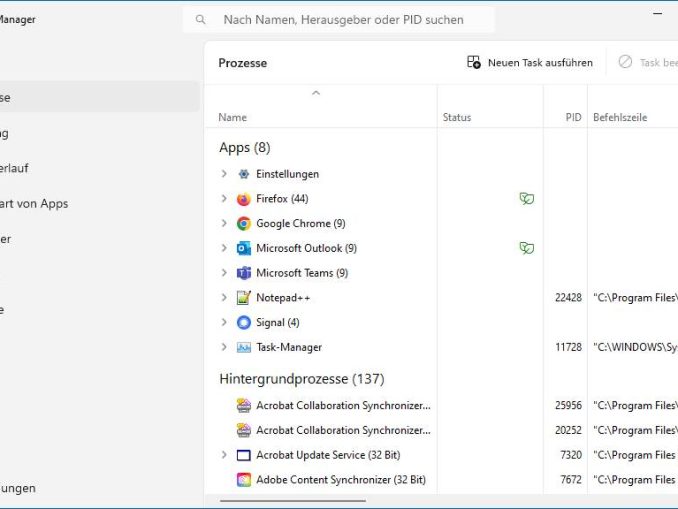
Task: Open the Benutzer sidebar tab
Action: pyautogui.click(x=6, y=239)
